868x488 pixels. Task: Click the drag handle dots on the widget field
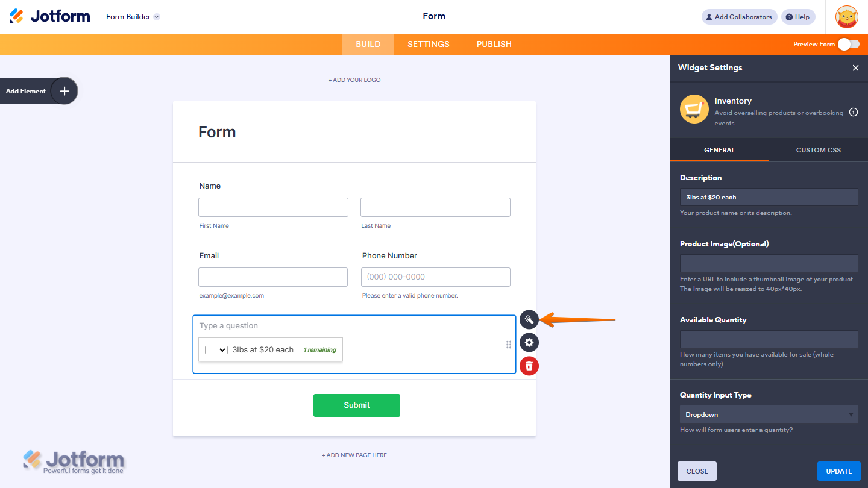pyautogui.click(x=509, y=344)
